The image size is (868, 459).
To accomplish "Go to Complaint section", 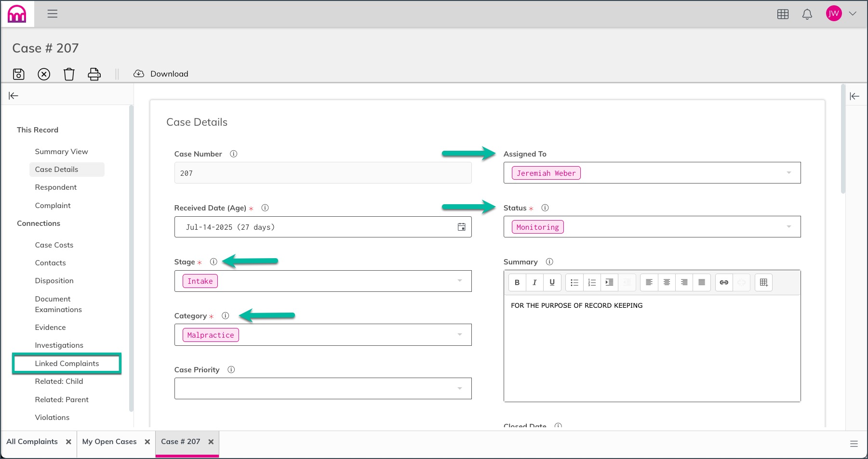I will click(53, 206).
